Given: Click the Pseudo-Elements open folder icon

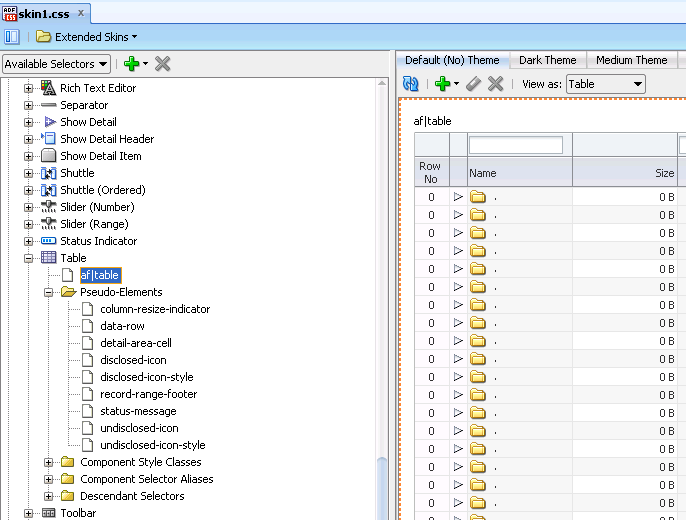Looking at the screenshot, I should pos(69,291).
